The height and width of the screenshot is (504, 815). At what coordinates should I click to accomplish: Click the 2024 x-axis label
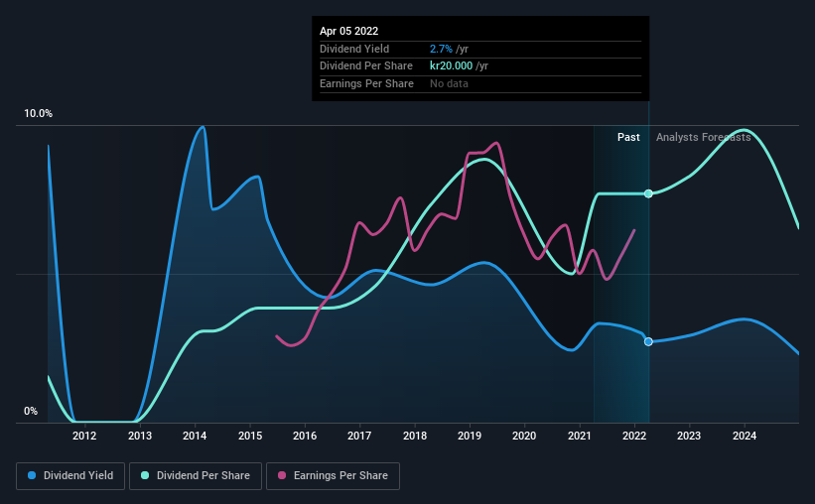point(745,436)
